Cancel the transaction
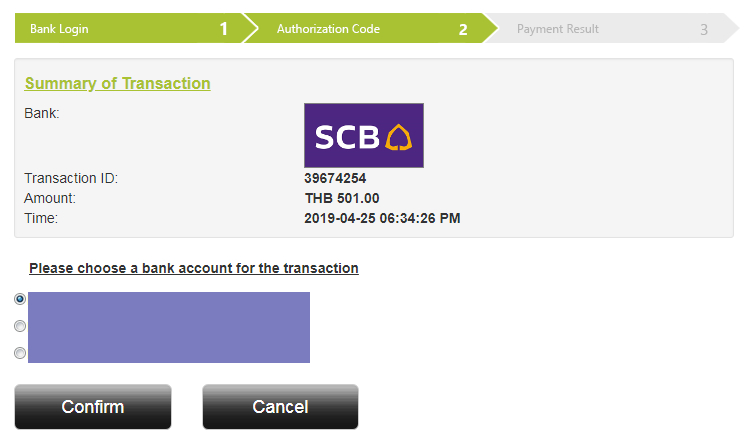748x448 pixels. (x=280, y=407)
